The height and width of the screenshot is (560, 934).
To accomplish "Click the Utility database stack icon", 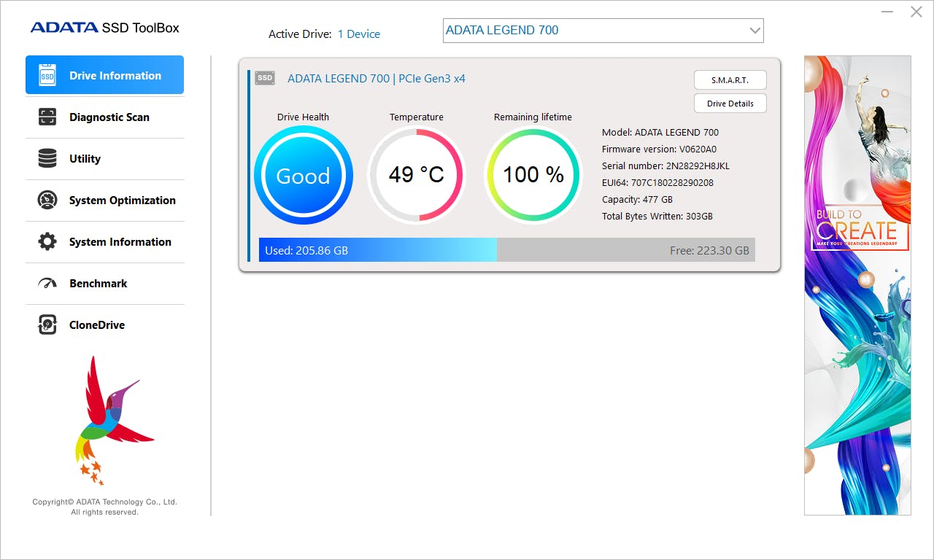I will (x=47, y=158).
